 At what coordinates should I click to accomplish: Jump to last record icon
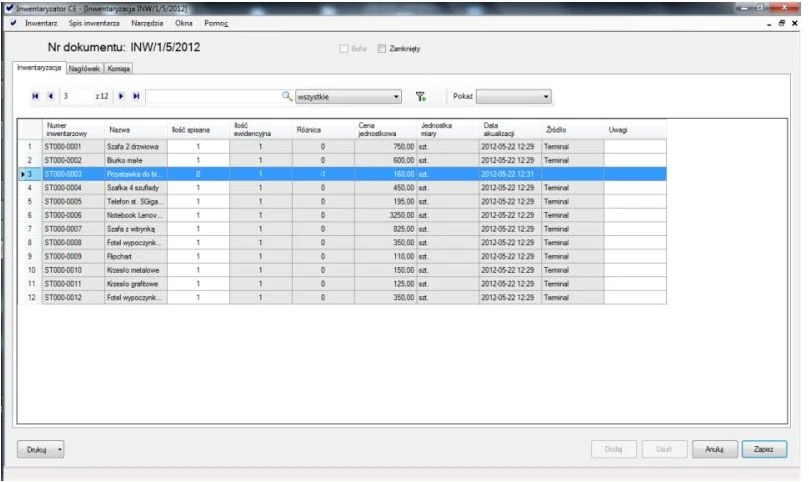[x=136, y=96]
